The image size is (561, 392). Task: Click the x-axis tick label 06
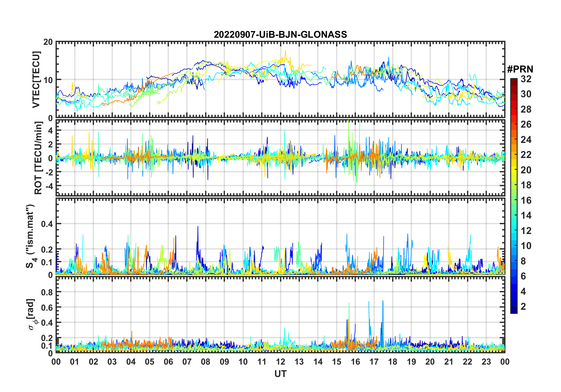coord(168,362)
